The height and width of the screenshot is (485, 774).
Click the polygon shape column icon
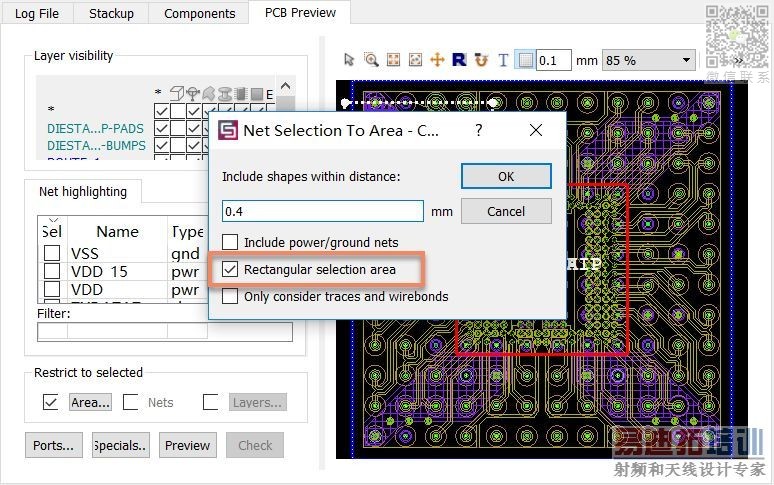point(209,93)
